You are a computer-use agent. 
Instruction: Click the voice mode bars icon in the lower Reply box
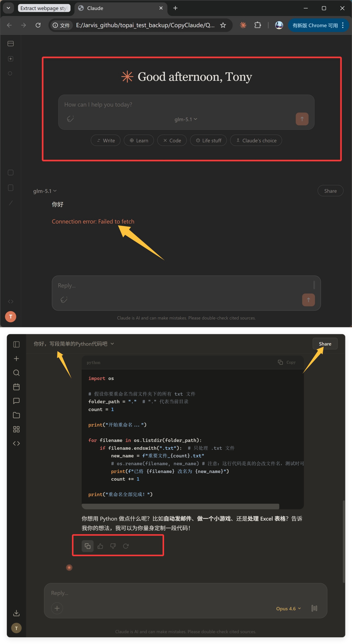(x=314, y=608)
